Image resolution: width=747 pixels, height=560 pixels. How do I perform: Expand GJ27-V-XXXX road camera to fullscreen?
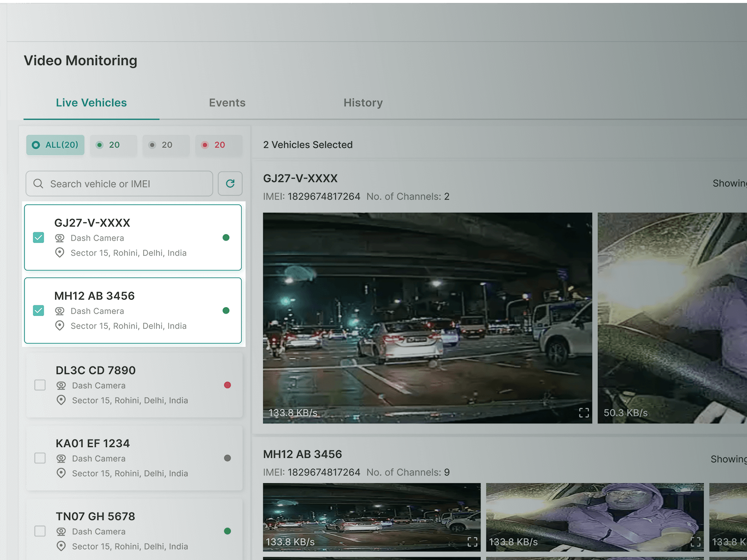click(x=583, y=413)
